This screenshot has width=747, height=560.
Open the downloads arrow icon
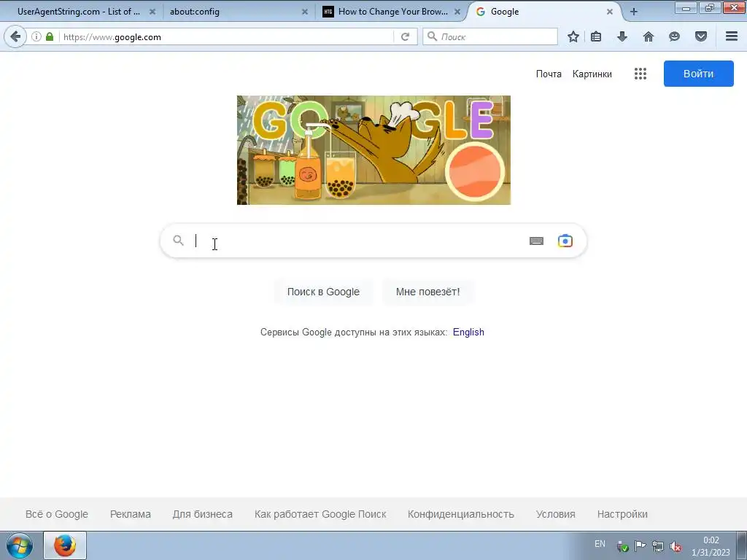622,36
